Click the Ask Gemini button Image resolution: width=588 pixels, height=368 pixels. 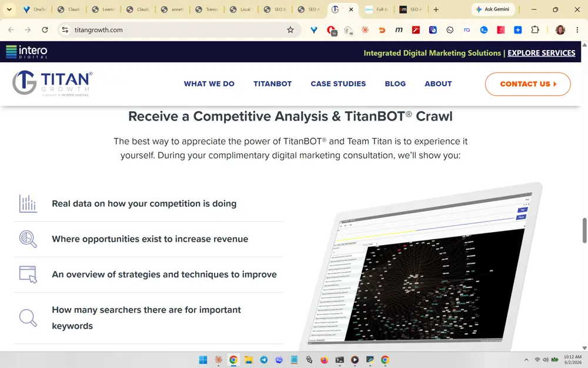click(493, 9)
